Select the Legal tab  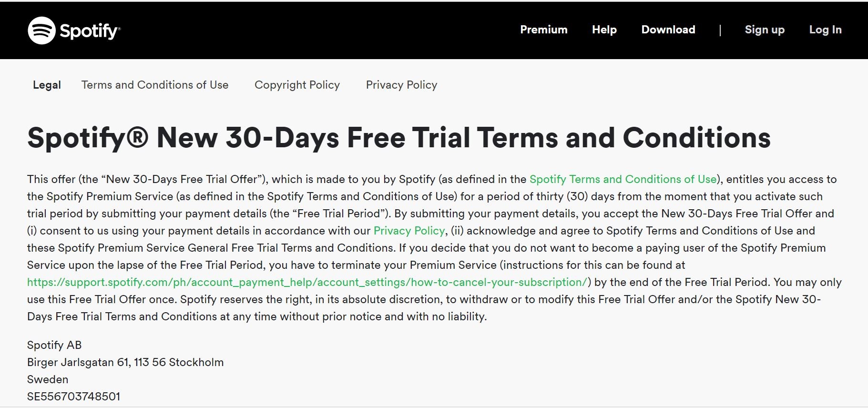[47, 85]
